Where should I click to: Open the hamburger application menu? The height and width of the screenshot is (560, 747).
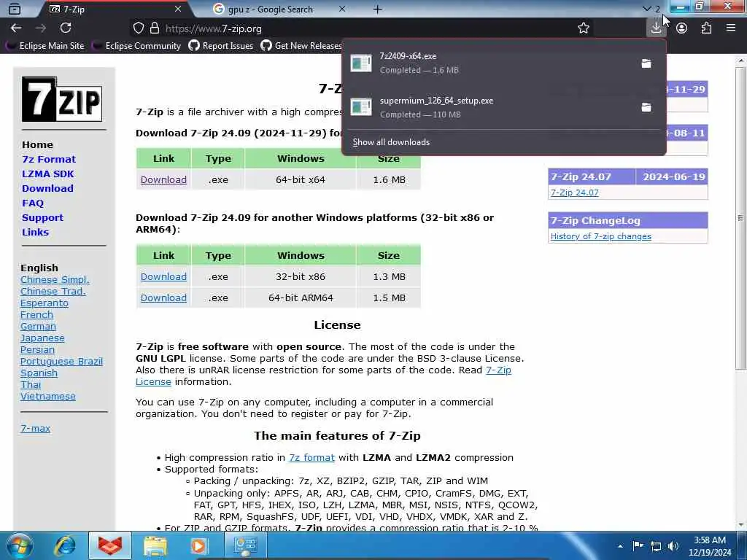click(x=731, y=28)
